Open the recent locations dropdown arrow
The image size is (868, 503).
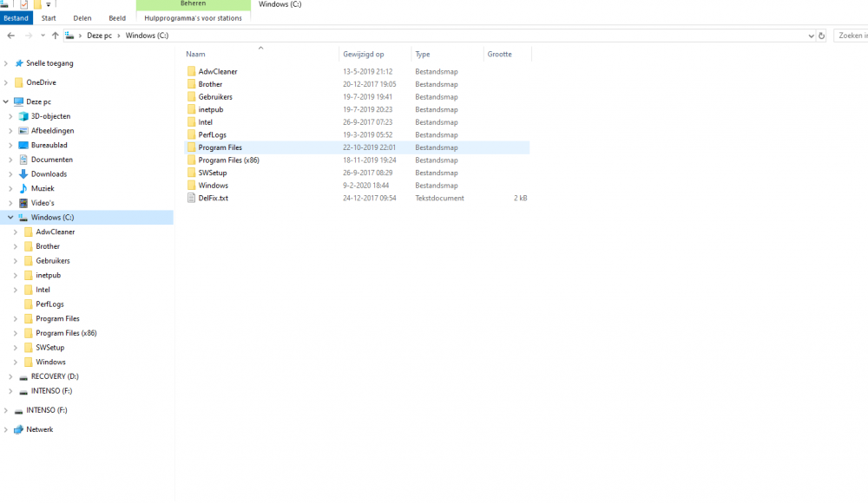tap(43, 36)
